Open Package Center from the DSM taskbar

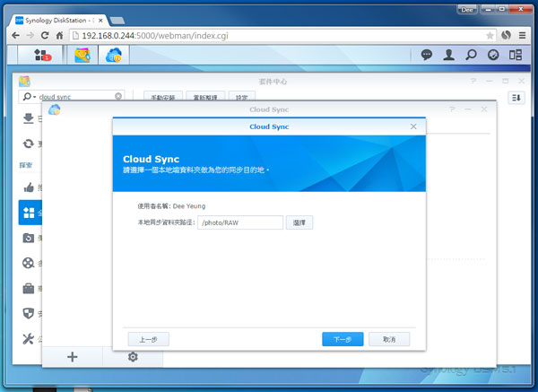(x=82, y=56)
